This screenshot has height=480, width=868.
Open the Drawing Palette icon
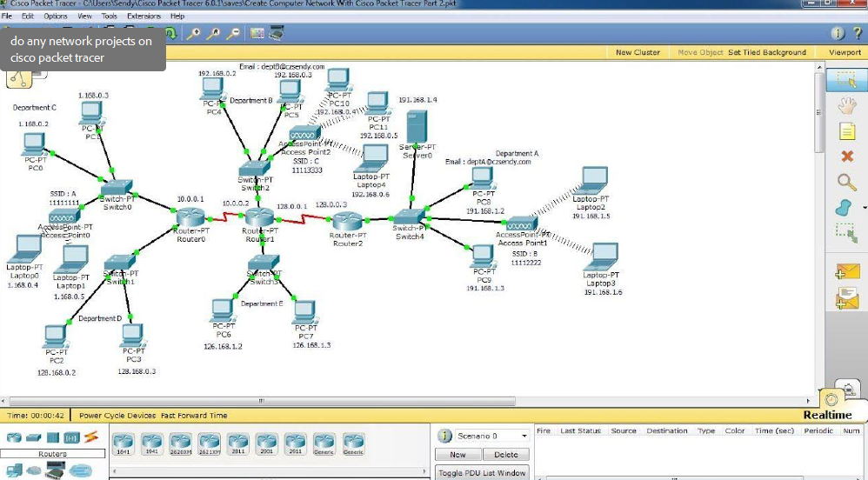257,33
